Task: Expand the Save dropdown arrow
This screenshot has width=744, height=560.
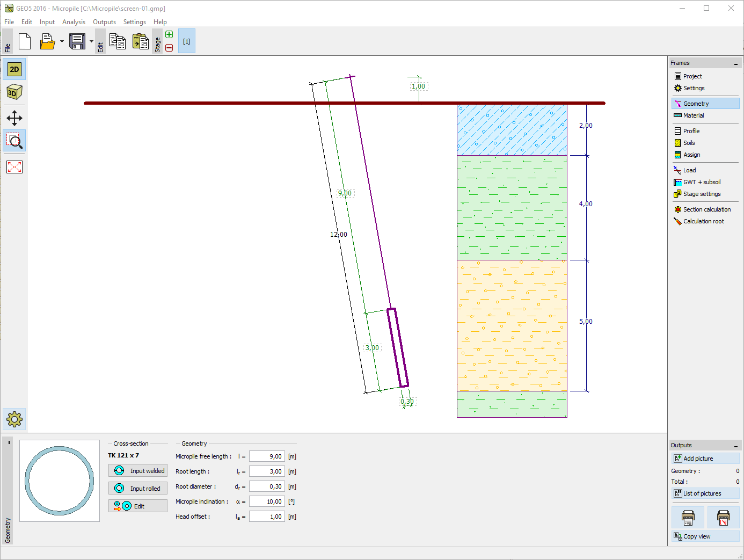Action: (x=91, y=41)
